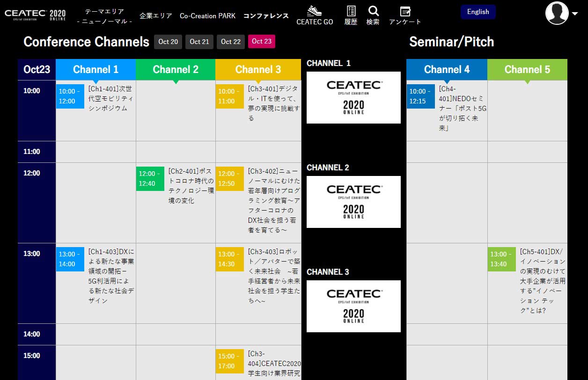The height and width of the screenshot is (380, 588).
Task: Click the Seminar/Pitch heading
Action: click(451, 42)
